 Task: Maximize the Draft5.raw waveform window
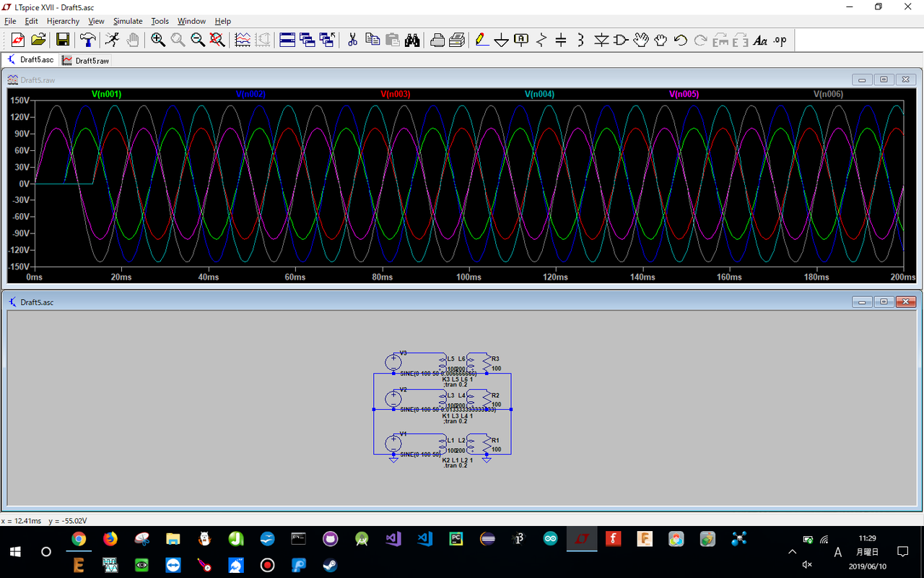tap(883, 79)
